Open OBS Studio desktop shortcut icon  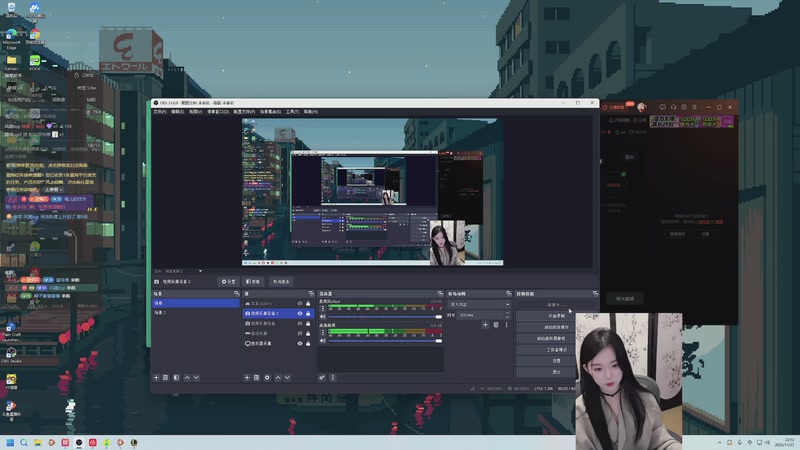(x=11, y=355)
